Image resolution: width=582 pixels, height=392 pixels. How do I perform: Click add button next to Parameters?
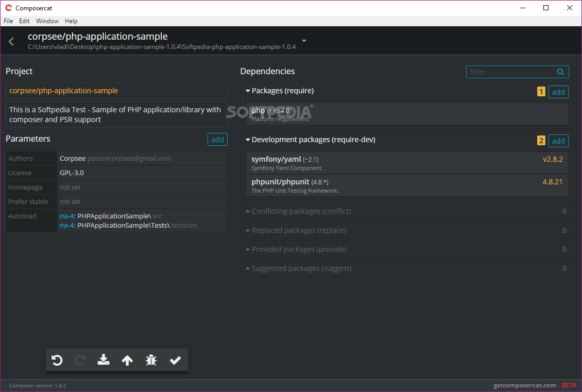(x=217, y=140)
